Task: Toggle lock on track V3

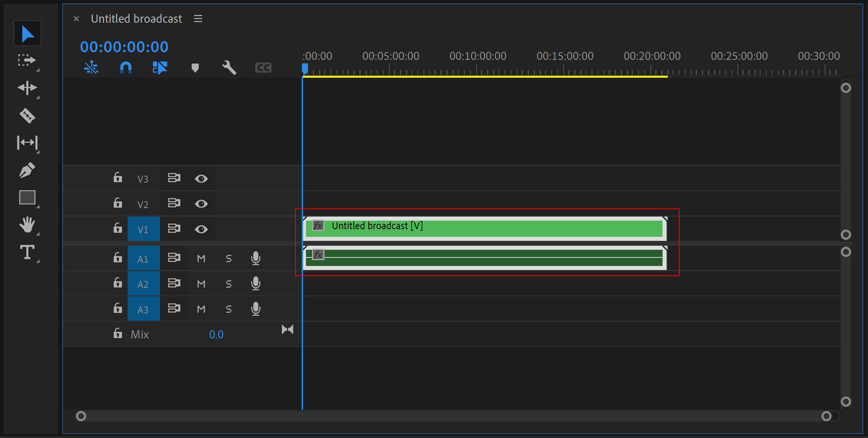Action: click(118, 177)
